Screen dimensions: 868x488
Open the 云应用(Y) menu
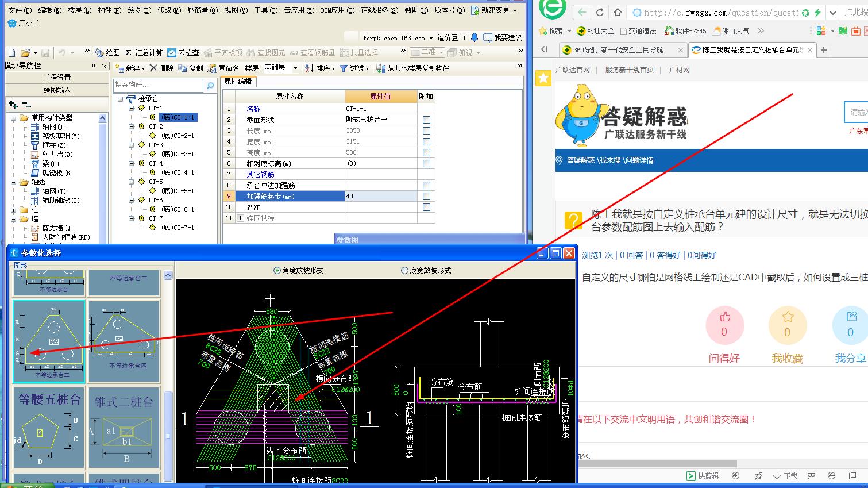pyautogui.click(x=299, y=10)
